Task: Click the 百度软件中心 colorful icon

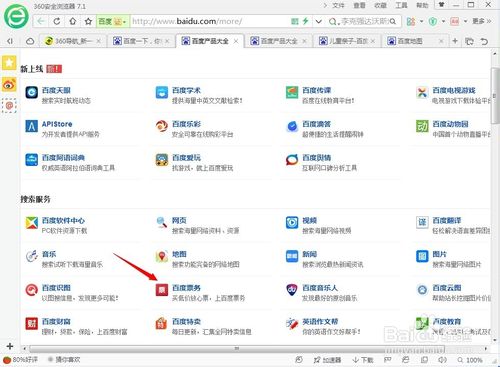Action: pos(32,223)
